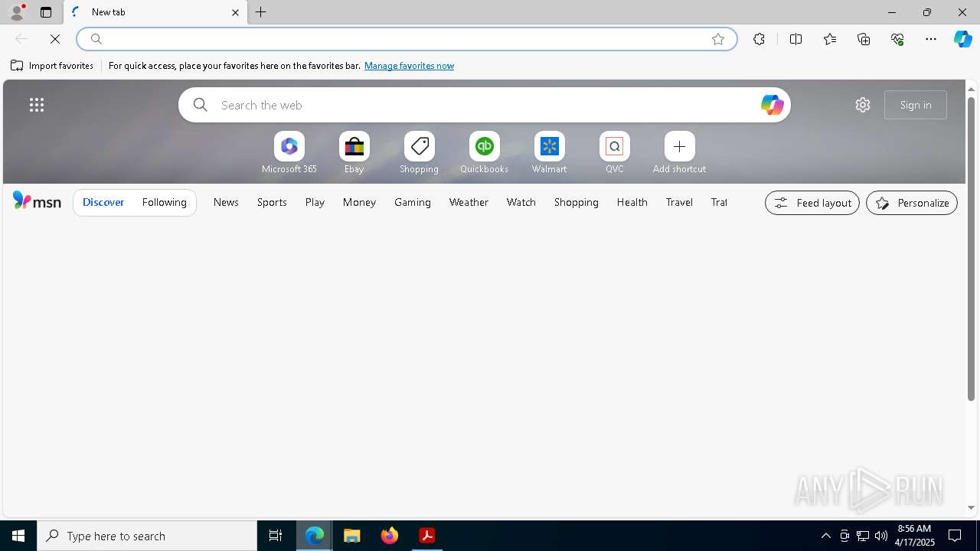Open Shopping shortcut tile

tap(420, 153)
